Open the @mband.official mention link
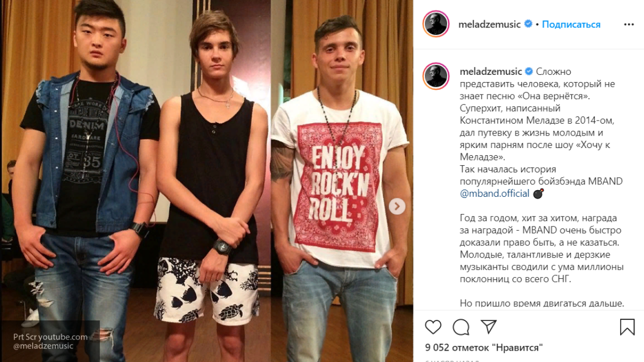 tap(494, 194)
